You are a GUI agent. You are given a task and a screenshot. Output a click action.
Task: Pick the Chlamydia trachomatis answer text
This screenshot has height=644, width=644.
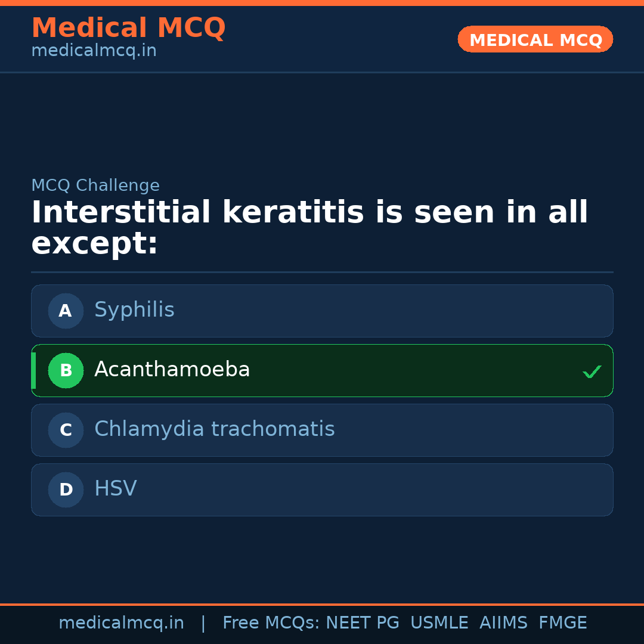pyautogui.click(x=214, y=429)
